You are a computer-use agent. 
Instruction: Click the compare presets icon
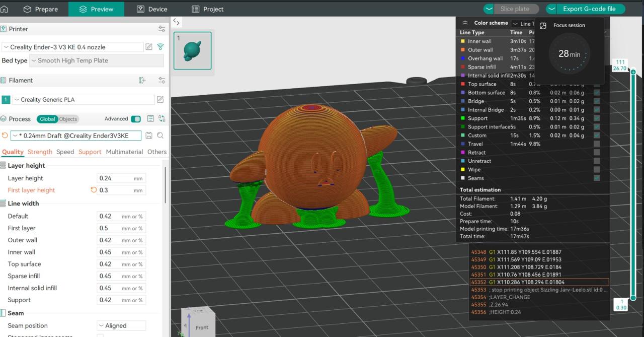tap(162, 119)
